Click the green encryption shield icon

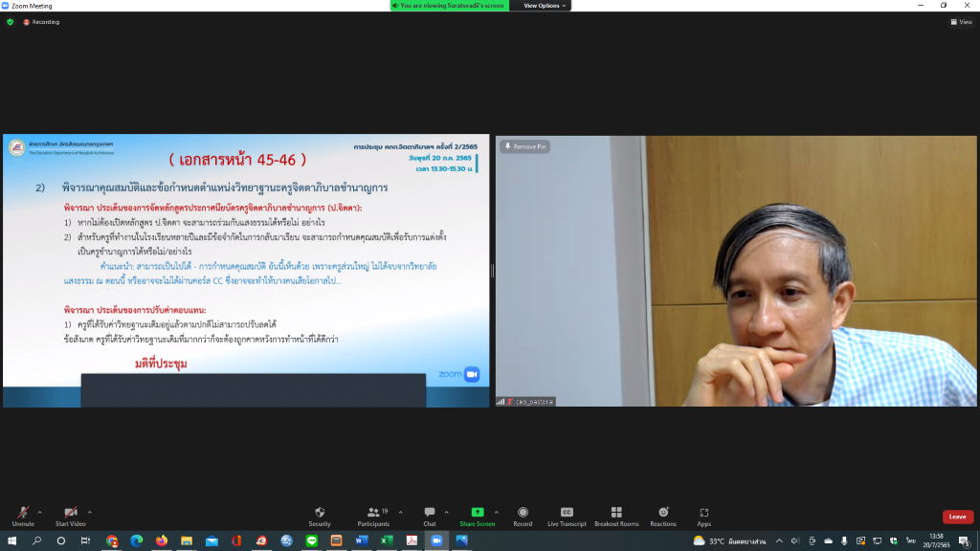click(10, 22)
